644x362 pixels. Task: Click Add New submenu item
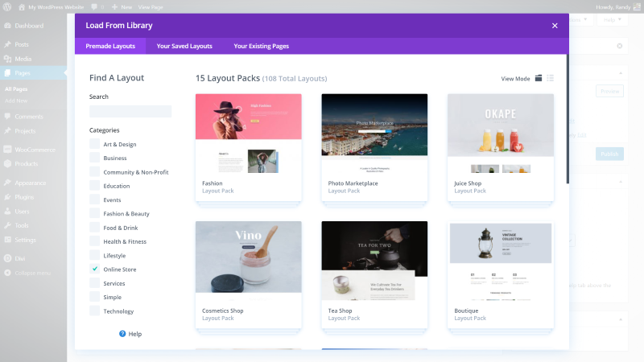tap(16, 101)
